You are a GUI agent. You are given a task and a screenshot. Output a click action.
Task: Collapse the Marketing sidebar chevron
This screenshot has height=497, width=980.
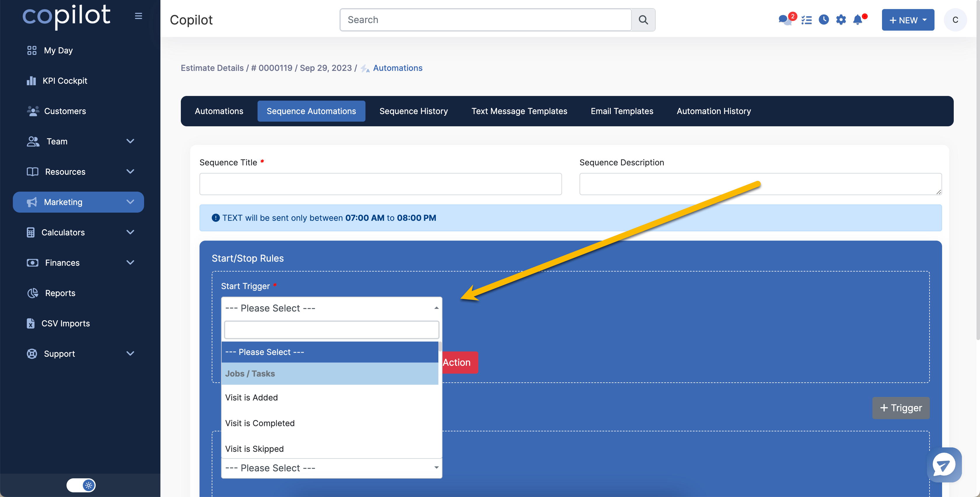pos(130,202)
